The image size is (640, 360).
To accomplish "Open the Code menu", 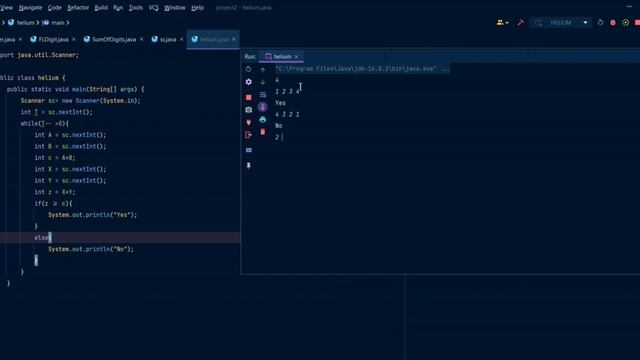I will (54, 8).
